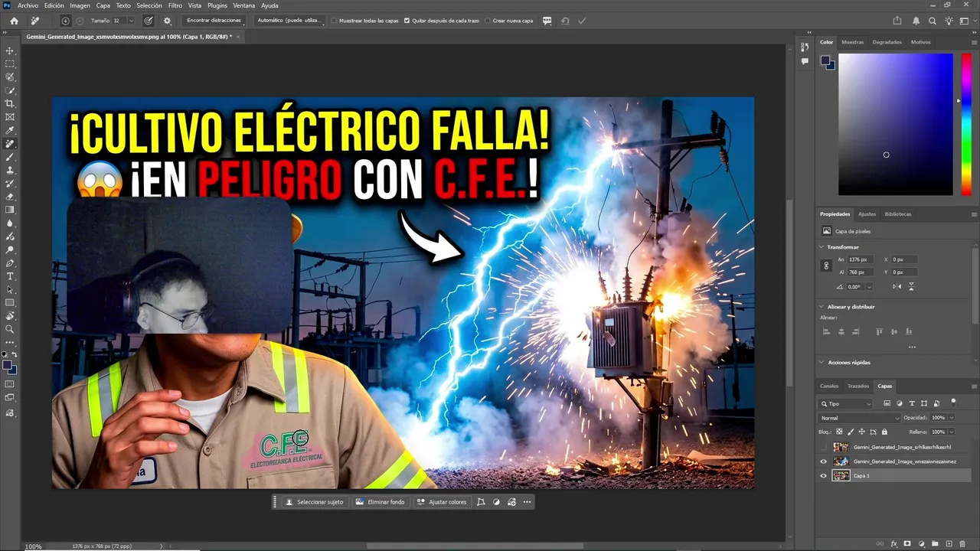Open the Filtro menu
The width and height of the screenshot is (980, 551).
pyautogui.click(x=175, y=5)
